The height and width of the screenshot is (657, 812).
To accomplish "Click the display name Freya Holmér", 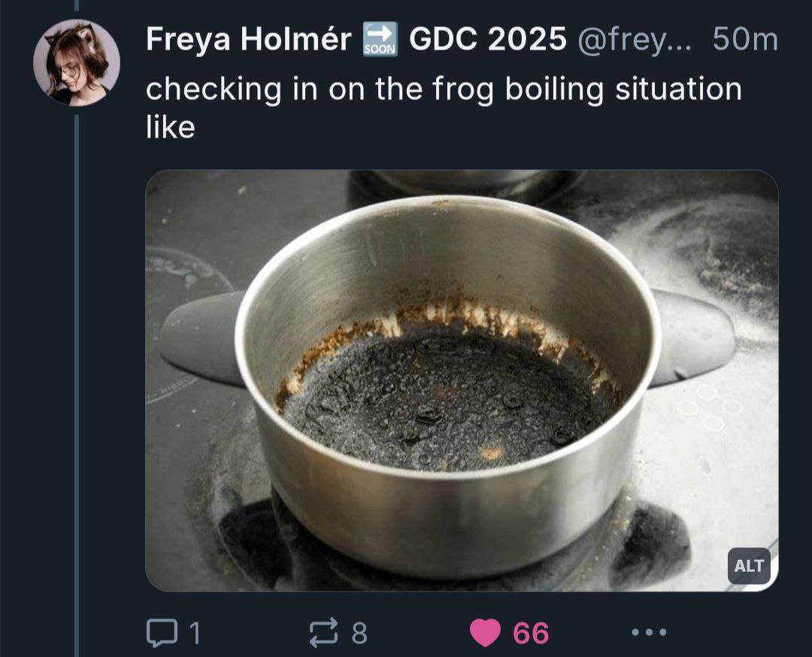I will point(249,39).
